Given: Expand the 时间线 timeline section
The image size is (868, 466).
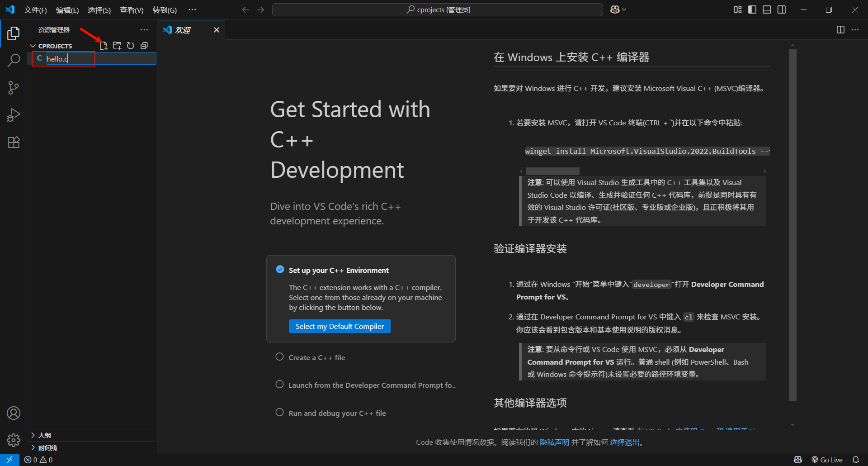Looking at the screenshot, I should (x=47, y=448).
